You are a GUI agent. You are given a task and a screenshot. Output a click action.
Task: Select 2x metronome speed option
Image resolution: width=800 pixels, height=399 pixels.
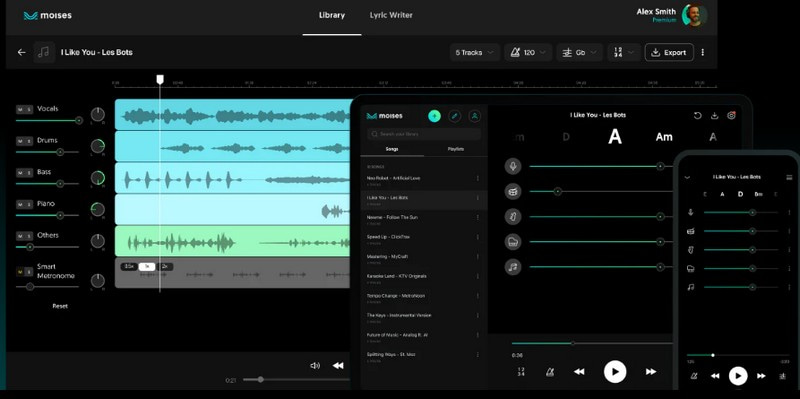click(165, 266)
